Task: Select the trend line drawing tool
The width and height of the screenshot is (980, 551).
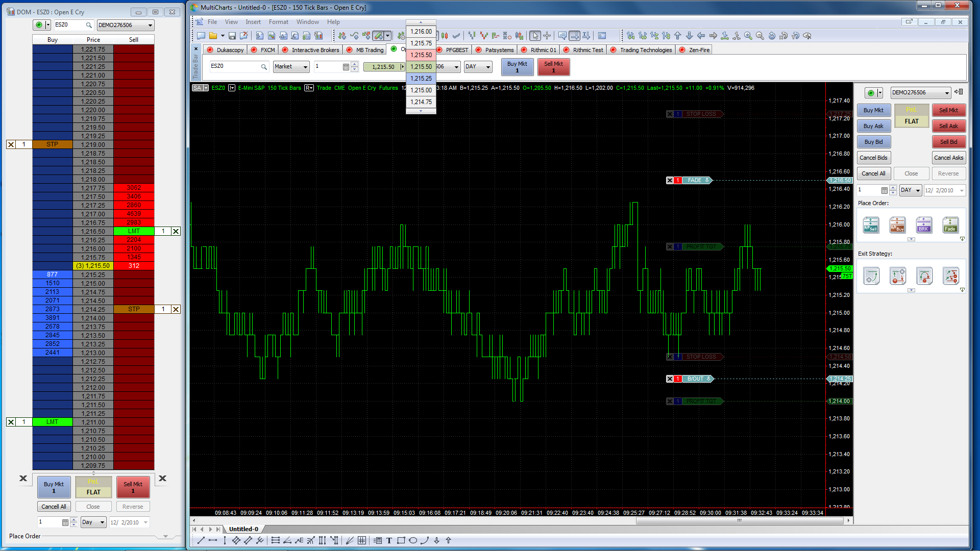Action: pos(201,540)
